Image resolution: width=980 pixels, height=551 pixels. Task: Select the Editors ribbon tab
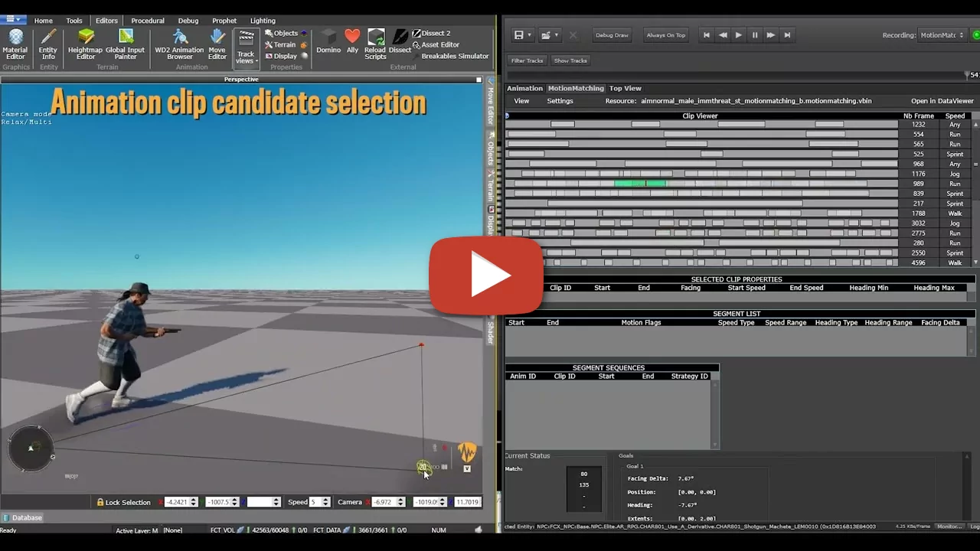[106, 21]
